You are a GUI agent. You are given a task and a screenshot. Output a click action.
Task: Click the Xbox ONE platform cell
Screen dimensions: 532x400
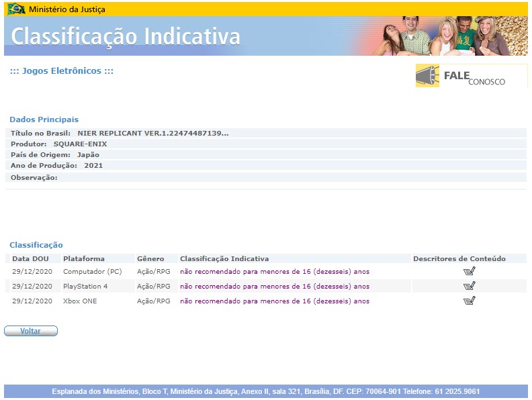click(80, 301)
